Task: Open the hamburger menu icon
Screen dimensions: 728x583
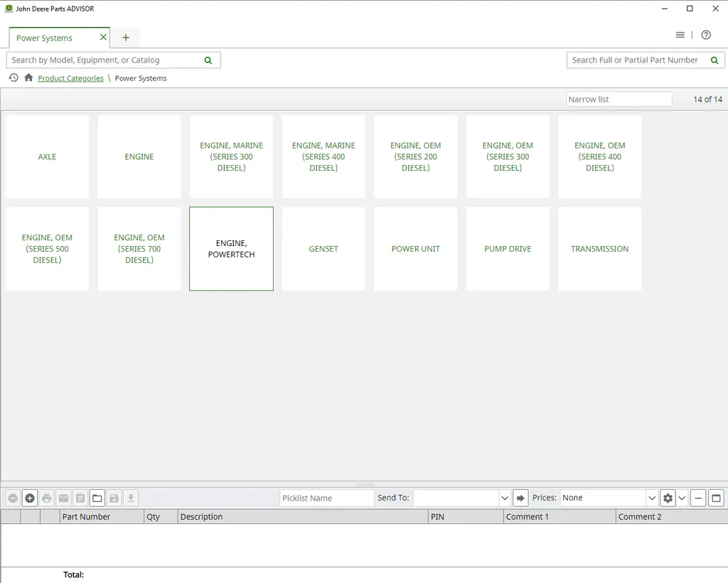Action: coord(680,35)
